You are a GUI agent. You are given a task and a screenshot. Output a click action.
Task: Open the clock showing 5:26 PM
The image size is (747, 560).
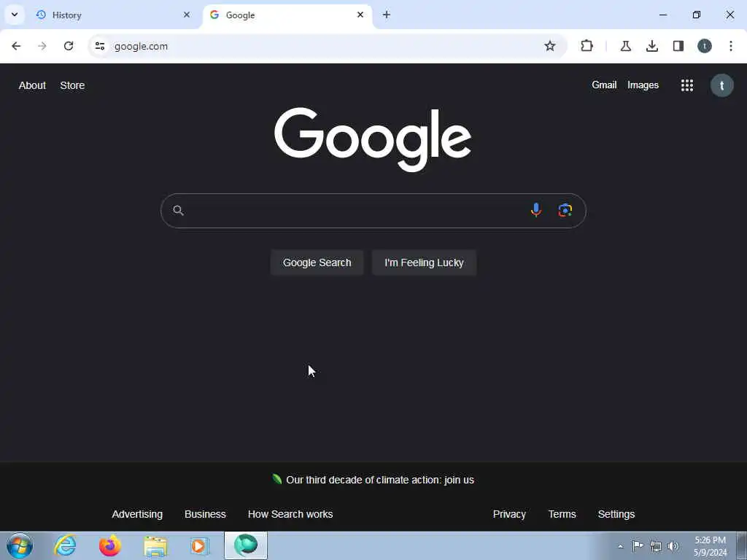(710, 546)
